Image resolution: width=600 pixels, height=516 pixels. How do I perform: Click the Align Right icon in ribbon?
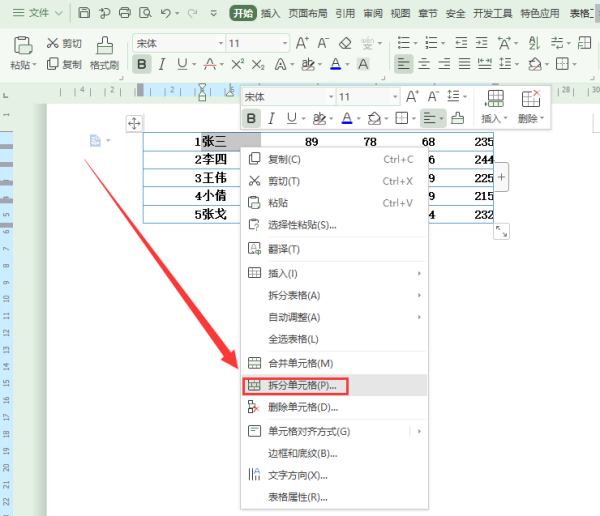[x=444, y=64]
